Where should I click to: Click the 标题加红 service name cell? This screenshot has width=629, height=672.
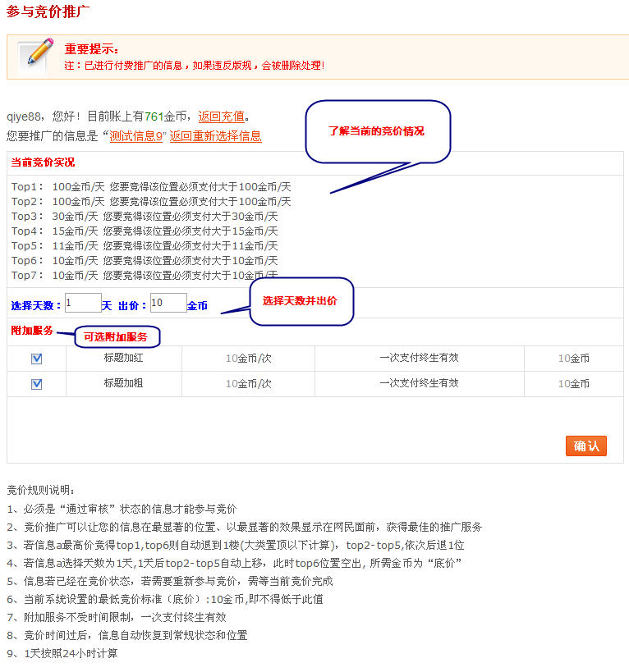click(x=123, y=358)
